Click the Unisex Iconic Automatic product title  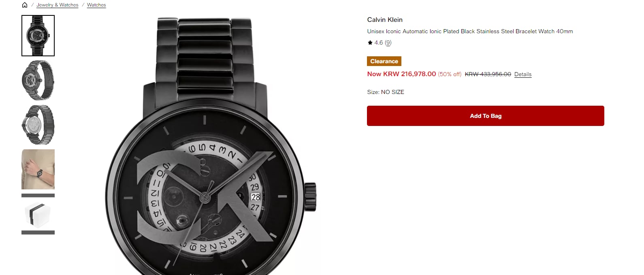[x=469, y=31]
